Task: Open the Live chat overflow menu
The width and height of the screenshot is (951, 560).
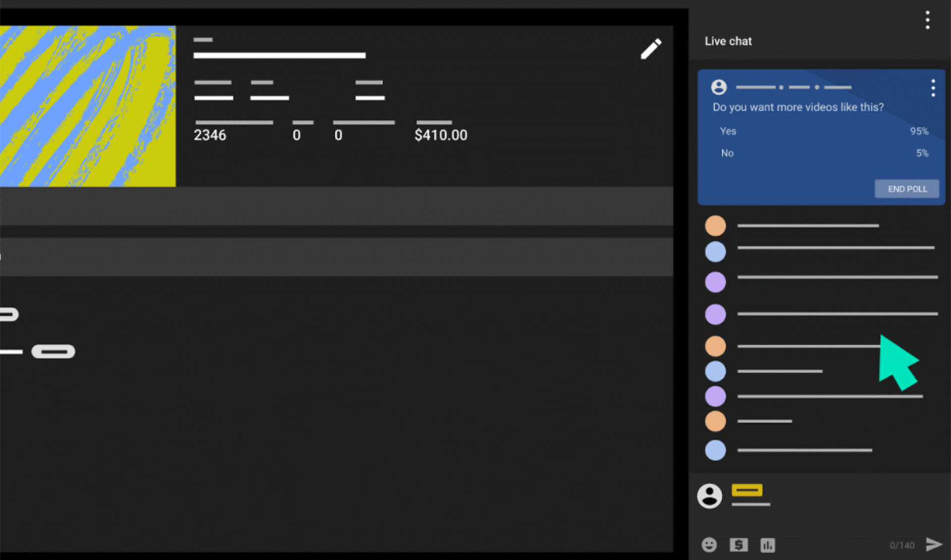Action: coord(927,20)
